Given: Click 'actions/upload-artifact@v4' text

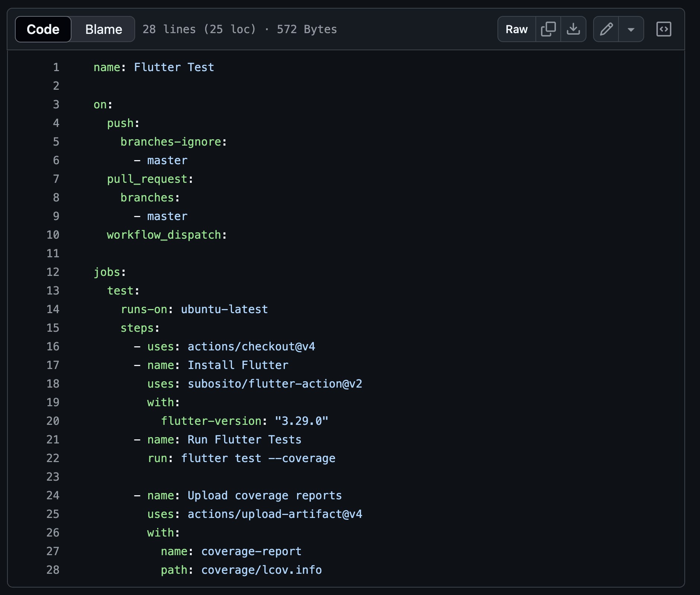Looking at the screenshot, I should 275,514.
